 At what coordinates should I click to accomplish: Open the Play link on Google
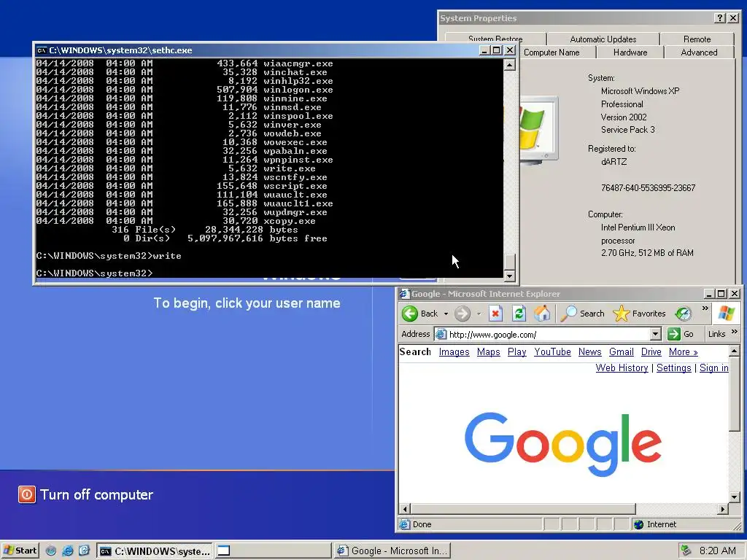[x=517, y=351]
